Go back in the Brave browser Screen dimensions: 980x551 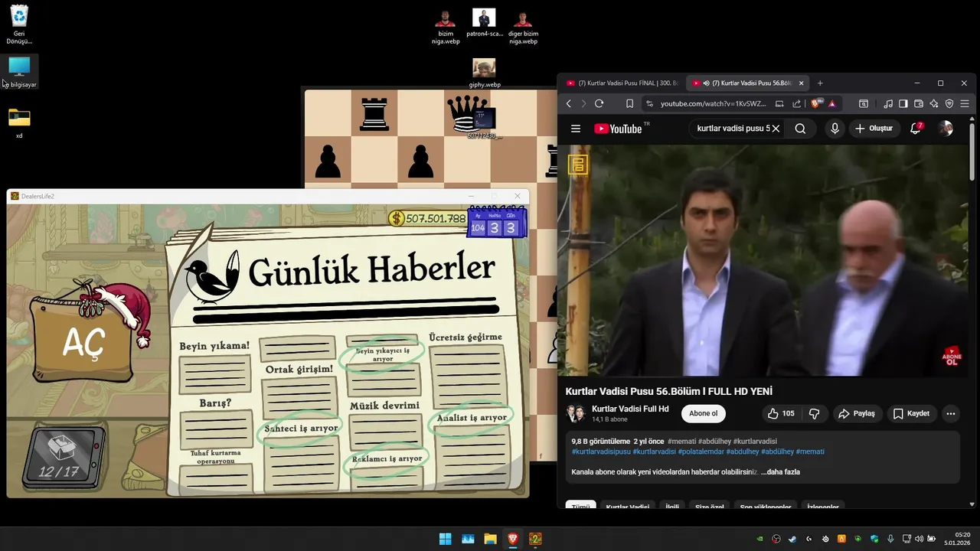pyautogui.click(x=569, y=103)
